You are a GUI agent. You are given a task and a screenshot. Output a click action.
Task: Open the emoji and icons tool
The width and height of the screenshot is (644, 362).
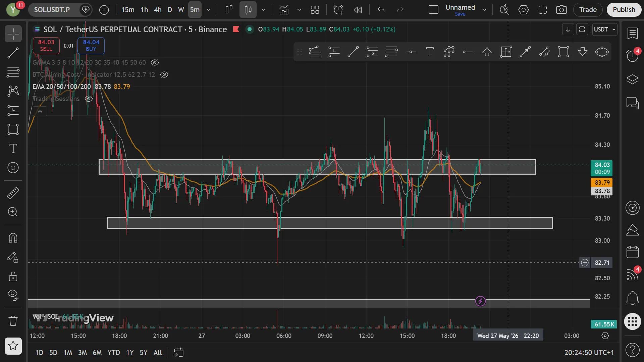pyautogui.click(x=13, y=168)
